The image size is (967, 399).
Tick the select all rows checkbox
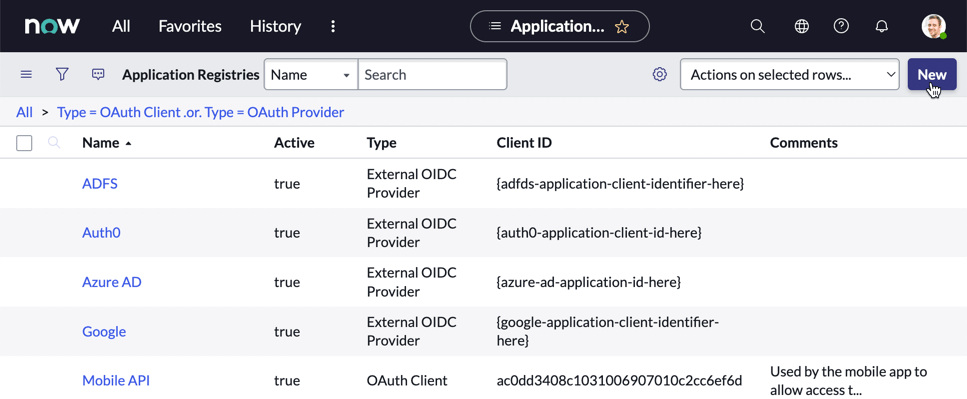(24, 143)
